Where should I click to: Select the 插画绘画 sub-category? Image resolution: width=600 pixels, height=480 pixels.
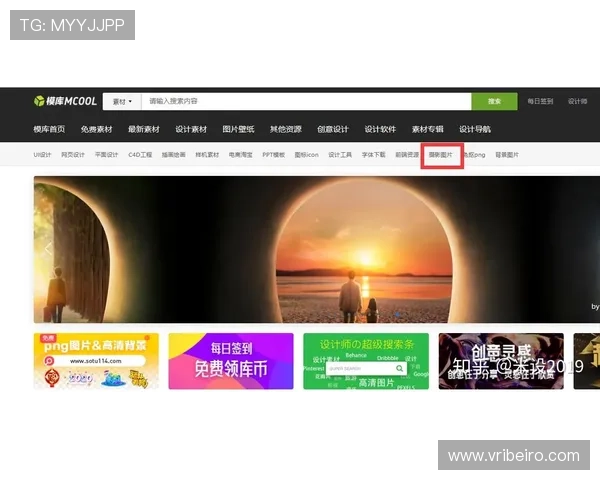pyautogui.click(x=174, y=155)
